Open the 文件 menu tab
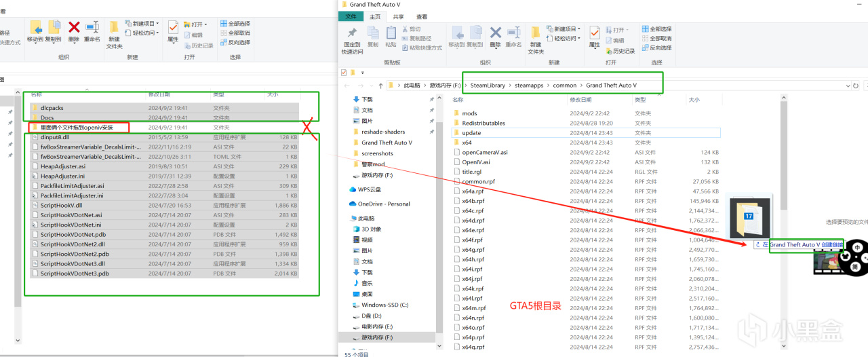 coord(351,16)
